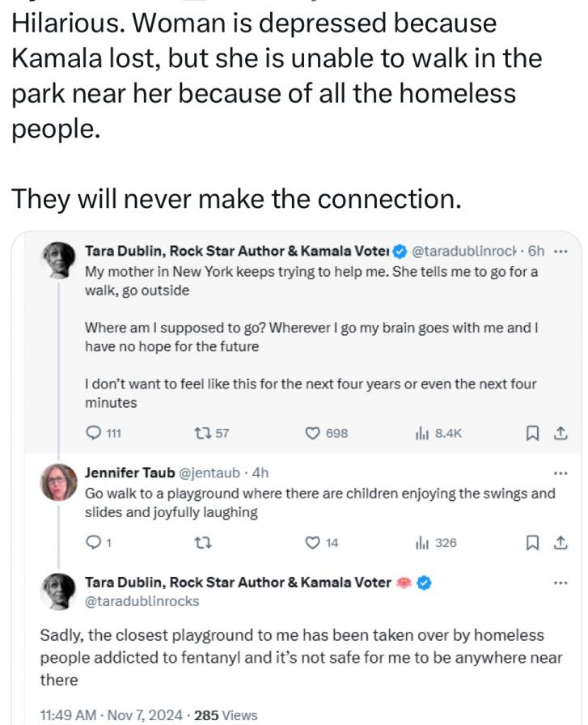Open more options on Jennifer Taub's tweet
Viewport: 588px width, 725px height.
coord(561,473)
